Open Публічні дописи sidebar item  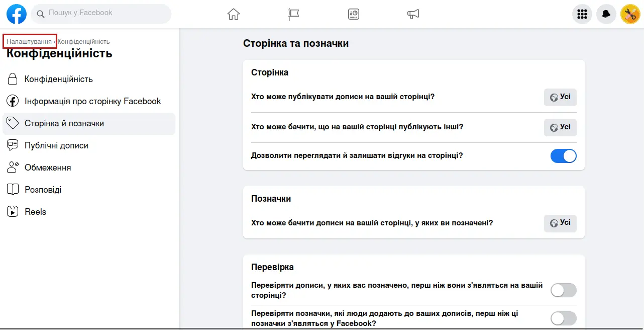tap(89, 145)
